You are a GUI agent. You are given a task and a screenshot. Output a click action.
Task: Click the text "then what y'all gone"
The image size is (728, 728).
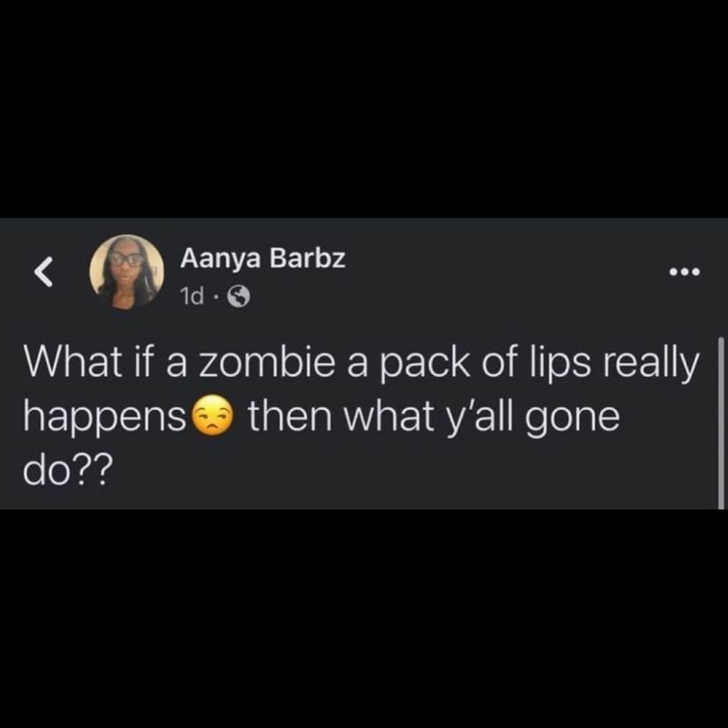(x=433, y=417)
